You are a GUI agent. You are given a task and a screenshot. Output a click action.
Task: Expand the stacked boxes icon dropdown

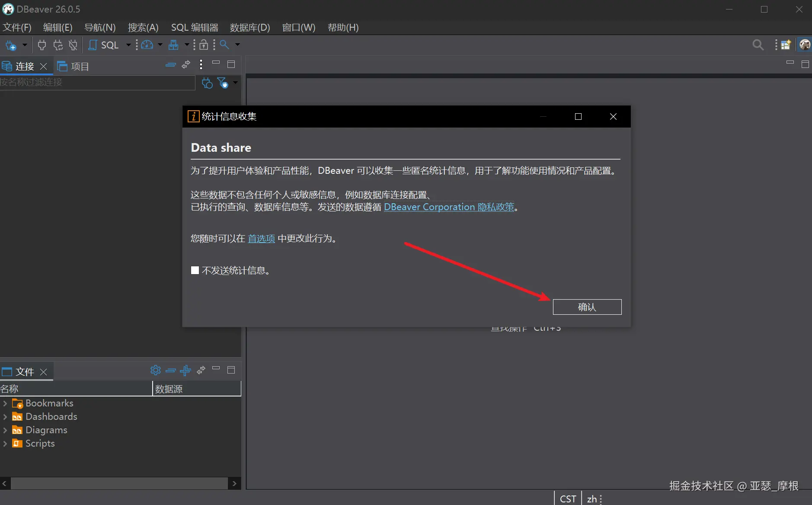[187, 45]
